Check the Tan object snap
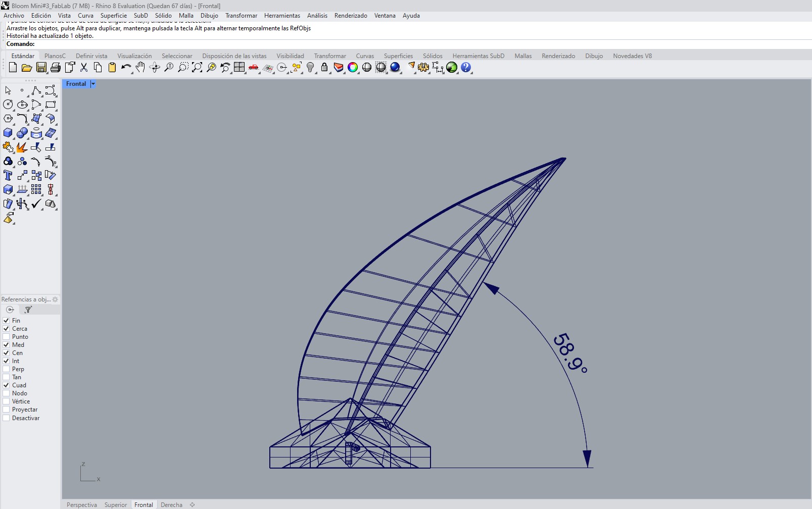The height and width of the screenshot is (509, 812). pyautogui.click(x=6, y=377)
